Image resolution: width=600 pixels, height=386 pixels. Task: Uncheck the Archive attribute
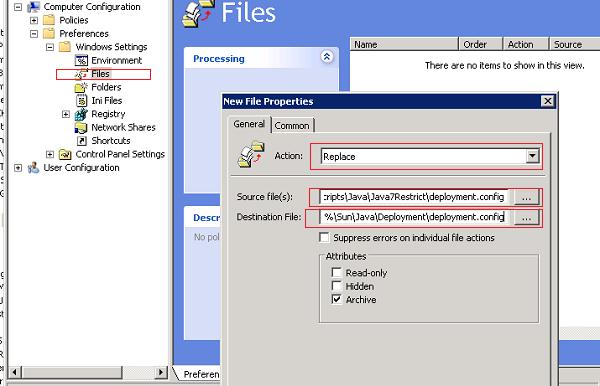(336, 299)
